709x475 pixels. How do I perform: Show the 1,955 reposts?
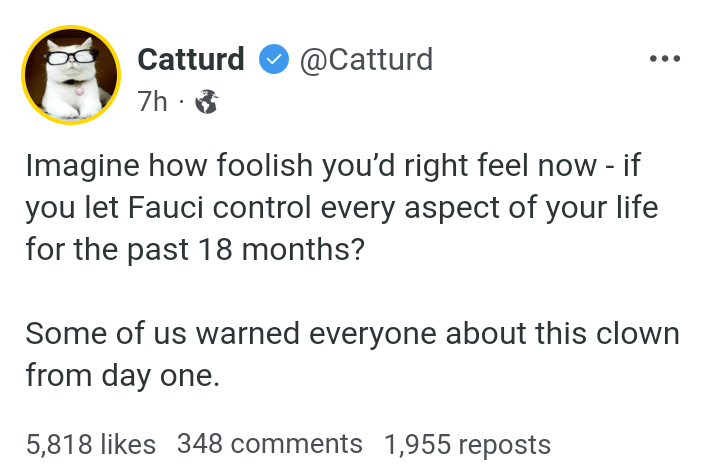coord(467,443)
